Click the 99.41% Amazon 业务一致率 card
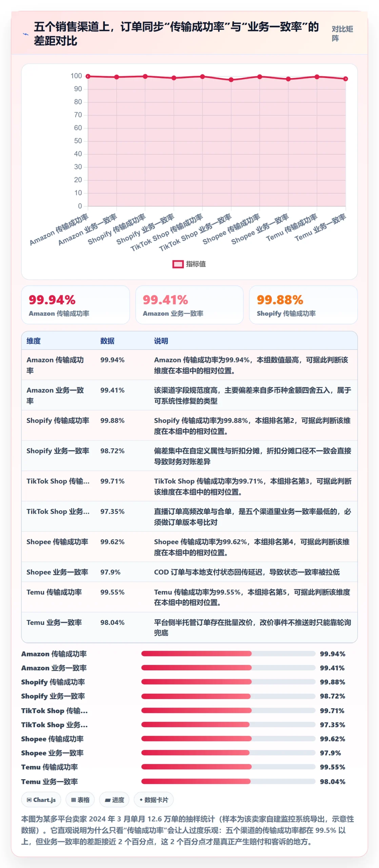The height and width of the screenshot is (868, 379). (189, 304)
